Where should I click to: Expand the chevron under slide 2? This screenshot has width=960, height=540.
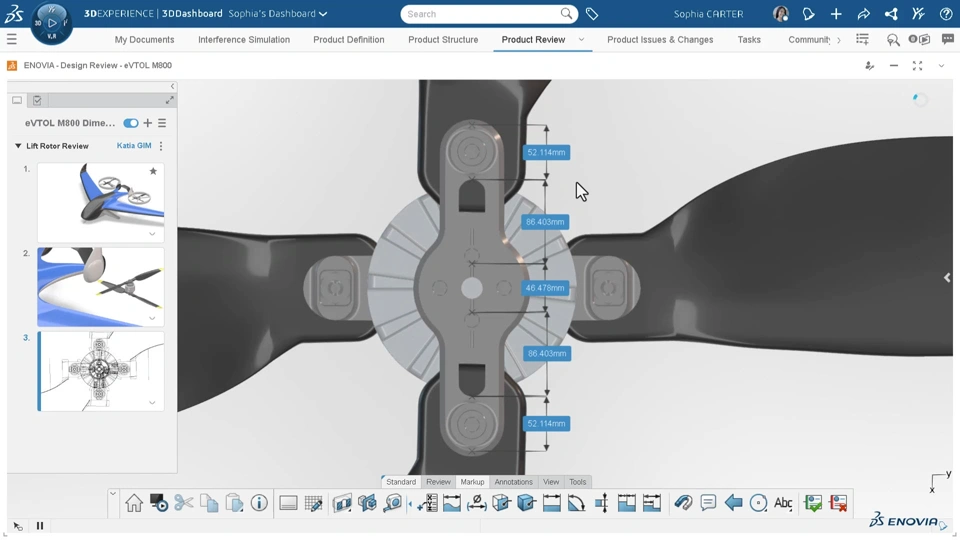coord(152,318)
